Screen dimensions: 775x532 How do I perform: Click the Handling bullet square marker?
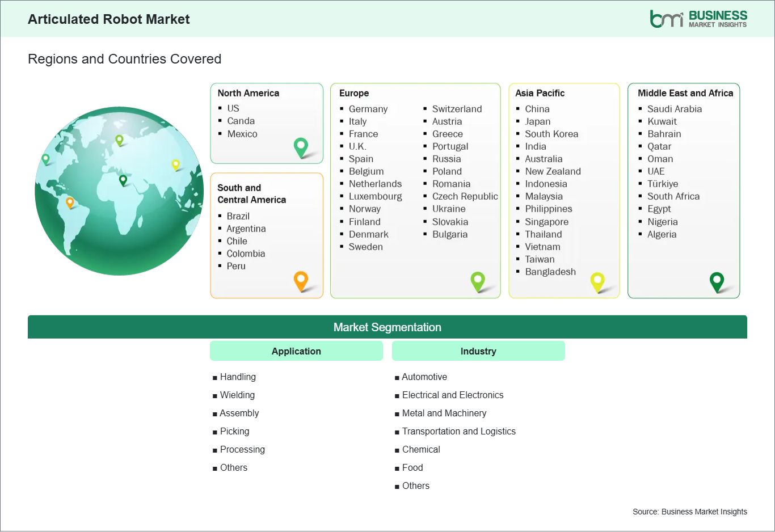(x=214, y=377)
